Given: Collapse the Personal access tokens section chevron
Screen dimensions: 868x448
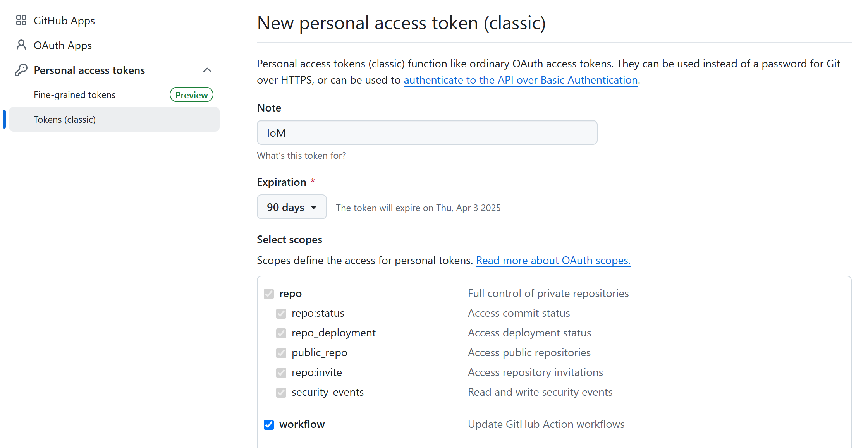Looking at the screenshot, I should 207,70.
